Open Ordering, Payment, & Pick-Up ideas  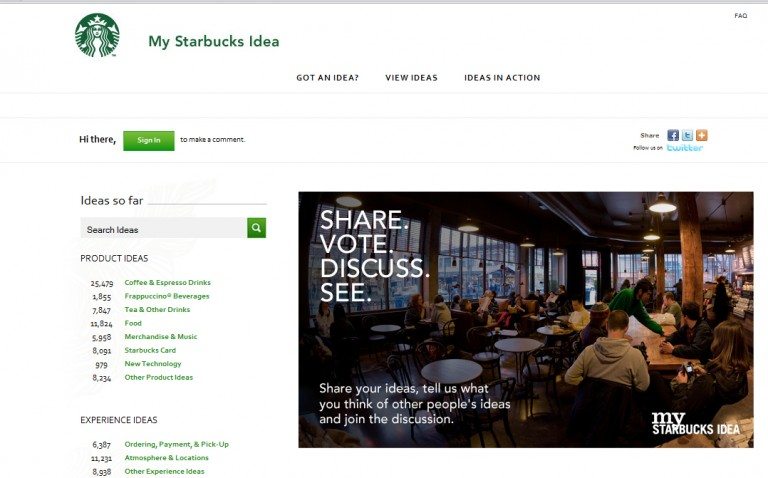pos(177,444)
